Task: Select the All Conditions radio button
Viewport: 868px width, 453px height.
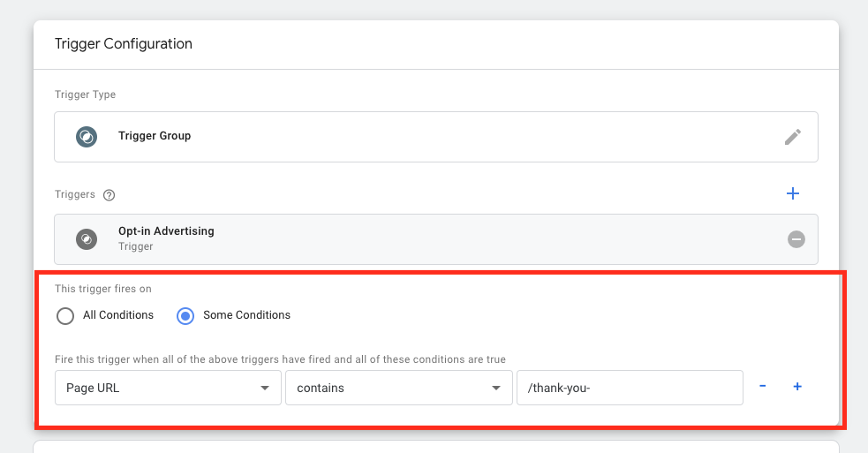Action: (x=65, y=315)
